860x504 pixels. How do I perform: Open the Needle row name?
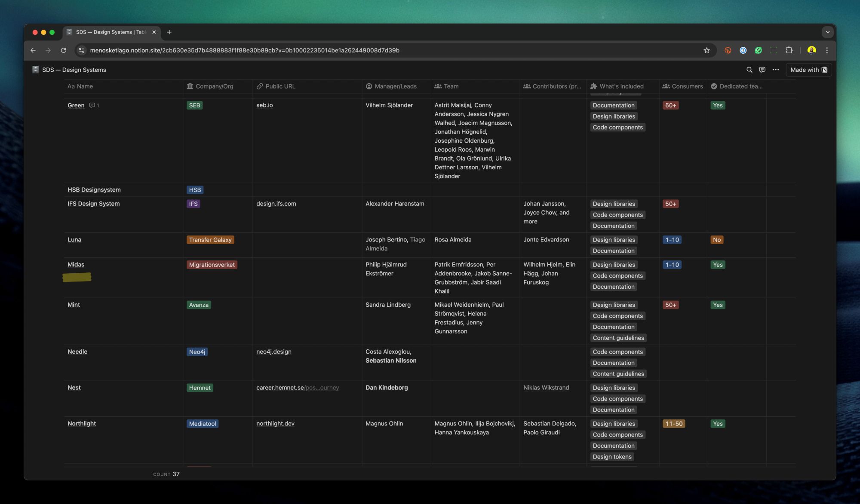tap(77, 351)
